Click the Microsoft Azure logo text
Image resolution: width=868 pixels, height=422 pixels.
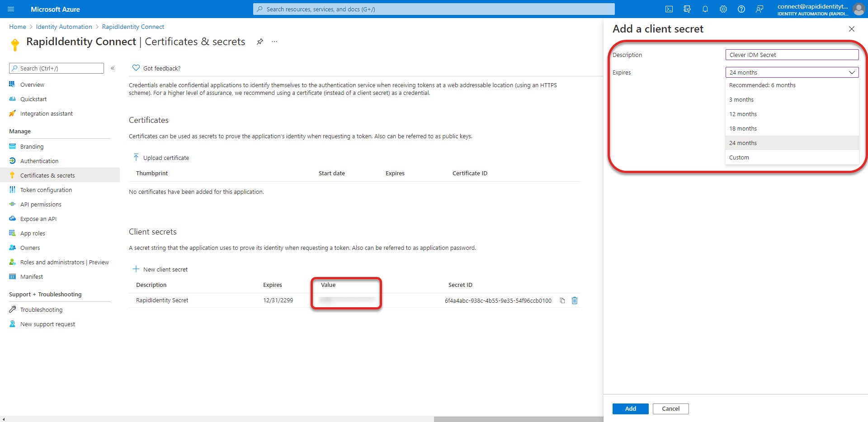(x=55, y=9)
